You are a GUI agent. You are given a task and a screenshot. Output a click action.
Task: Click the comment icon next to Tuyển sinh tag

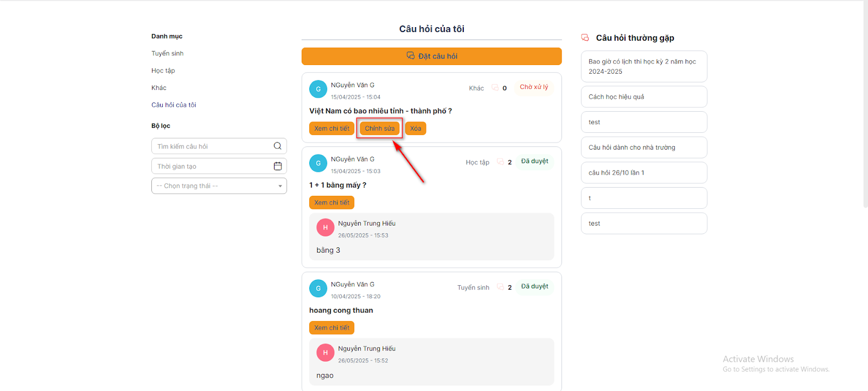[x=500, y=287]
